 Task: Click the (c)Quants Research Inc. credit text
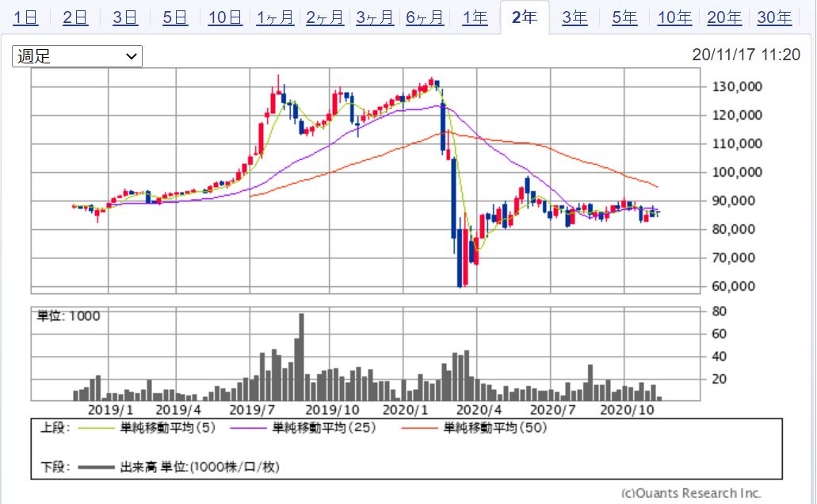692,493
